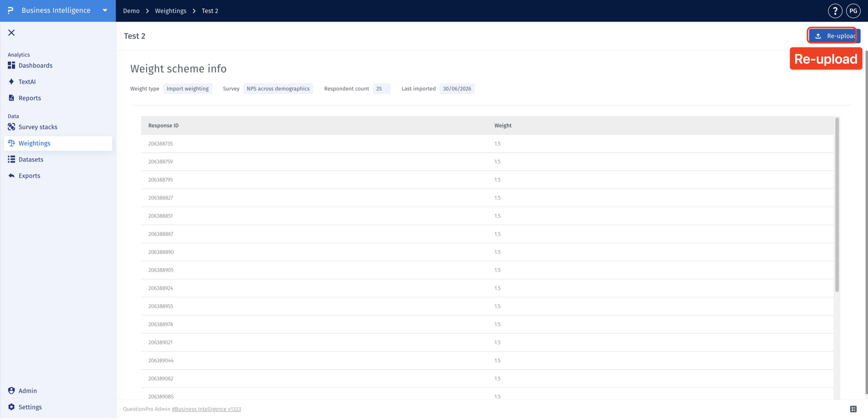Image resolution: width=868 pixels, height=420 pixels.
Task: Click the bottom-right grid widget icon
Action: point(853,409)
